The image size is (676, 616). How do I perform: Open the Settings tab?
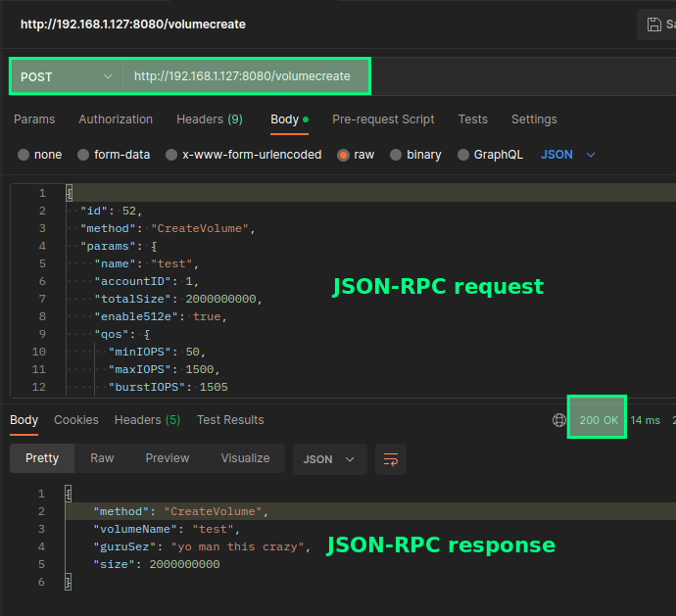coord(534,119)
